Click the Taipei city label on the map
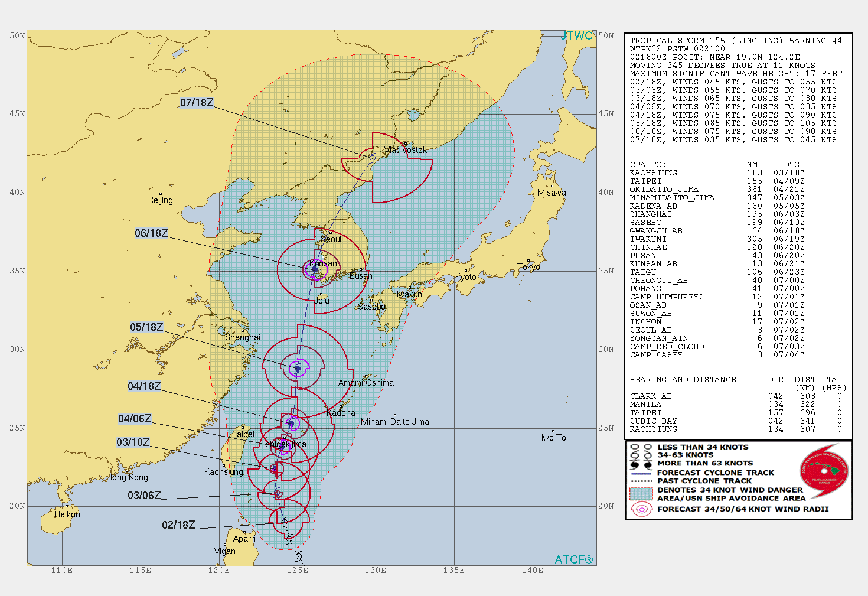868x596 pixels. 243,434
